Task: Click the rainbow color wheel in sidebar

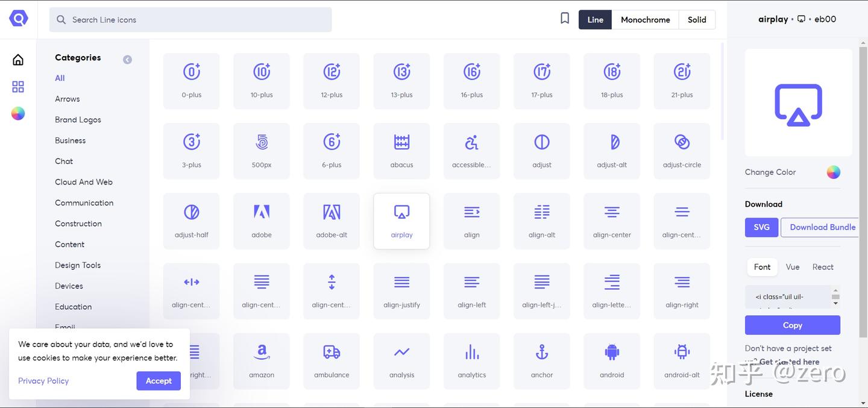Action: (x=18, y=113)
